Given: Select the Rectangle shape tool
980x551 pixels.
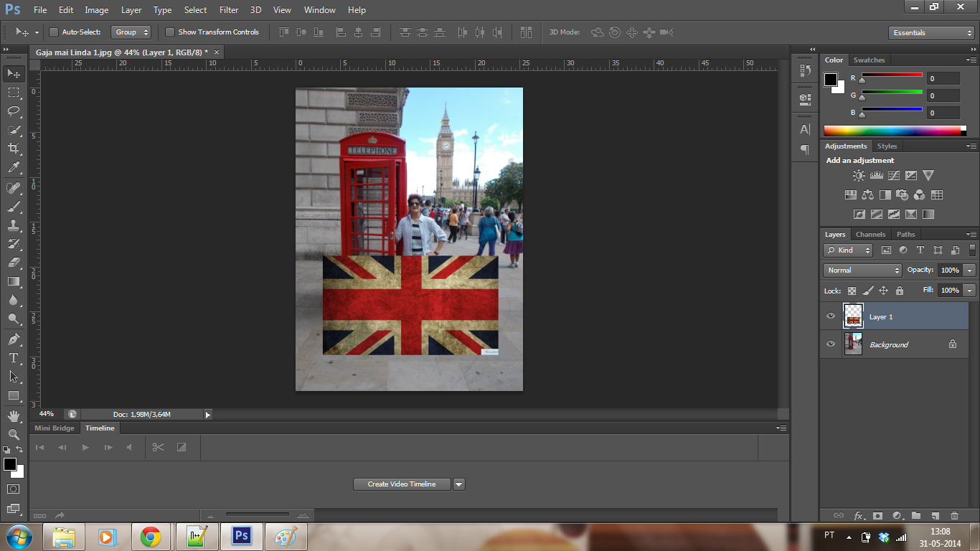Looking at the screenshot, I should pos(14,395).
